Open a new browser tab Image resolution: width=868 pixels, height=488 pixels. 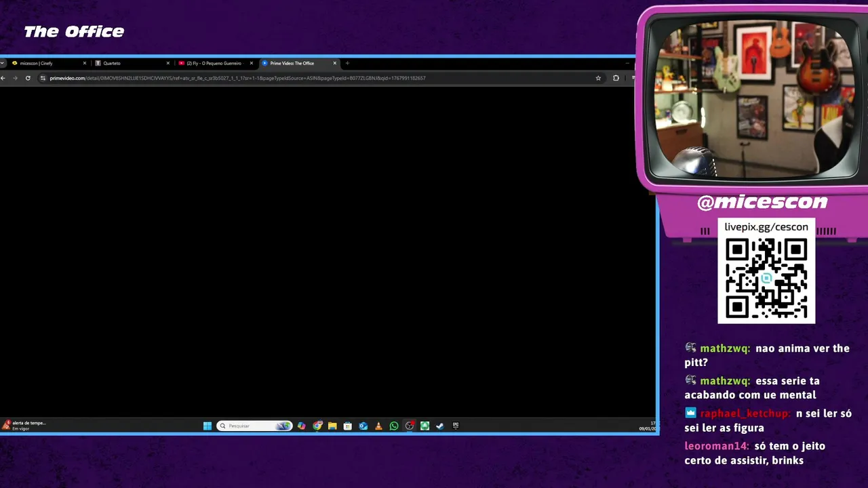point(347,63)
